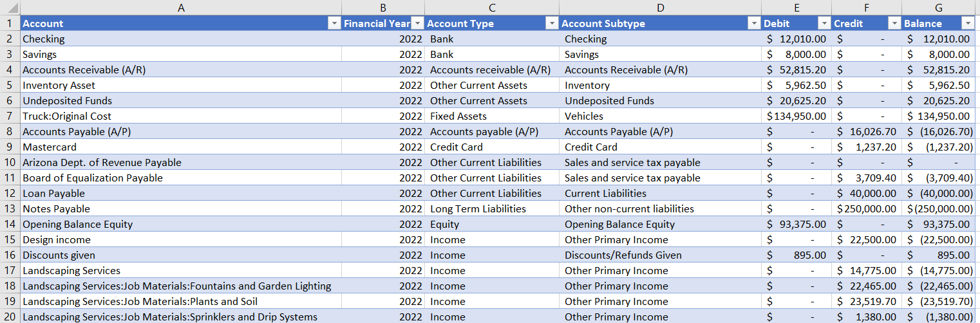Screen dimensions: 980x323
Task: Select the Fountains and Garden Lighting account cell
Action: point(181,286)
